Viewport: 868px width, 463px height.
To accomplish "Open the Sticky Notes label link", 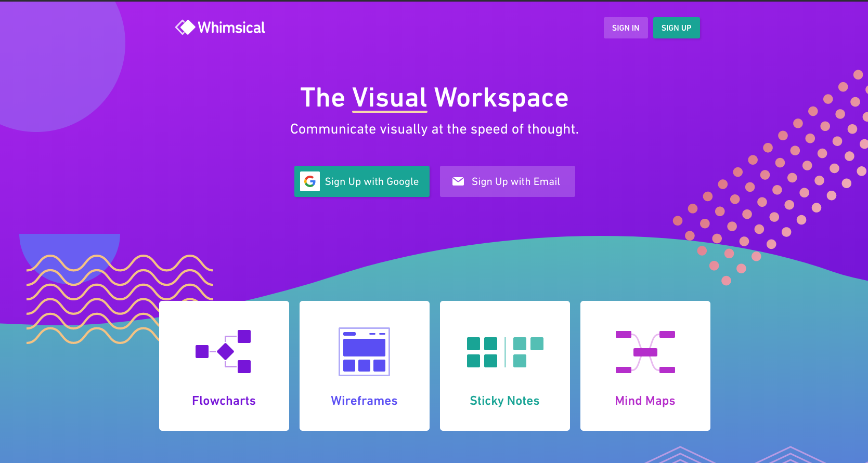I will [504, 401].
